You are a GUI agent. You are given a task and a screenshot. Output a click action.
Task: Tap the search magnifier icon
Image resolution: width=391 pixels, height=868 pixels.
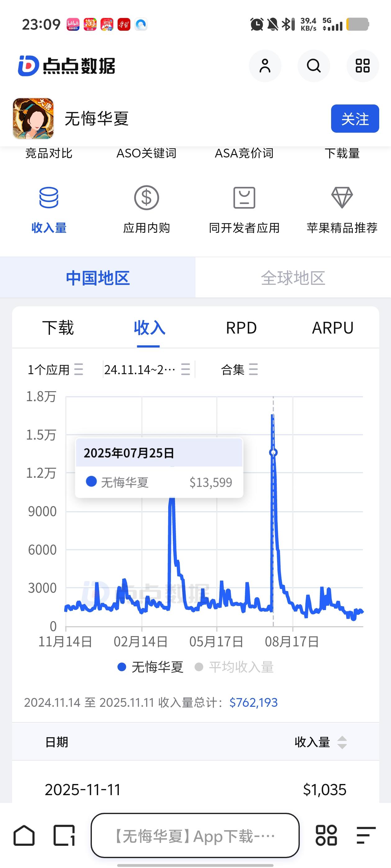(314, 66)
